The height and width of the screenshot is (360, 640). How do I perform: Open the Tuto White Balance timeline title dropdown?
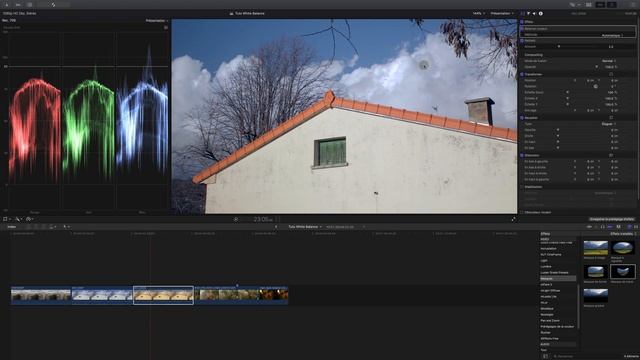[x=305, y=227]
